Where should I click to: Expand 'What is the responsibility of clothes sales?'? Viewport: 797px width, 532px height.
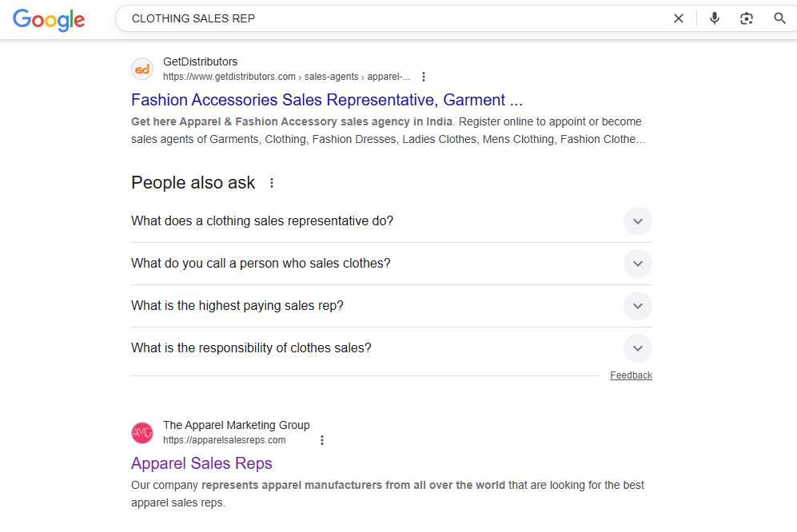point(392,348)
